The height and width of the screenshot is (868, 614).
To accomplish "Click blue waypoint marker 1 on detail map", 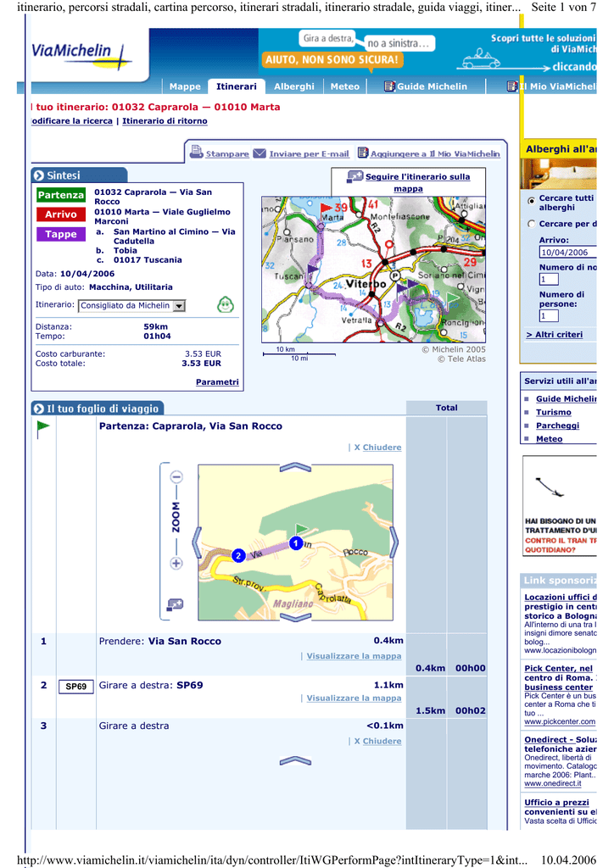I will [296, 543].
